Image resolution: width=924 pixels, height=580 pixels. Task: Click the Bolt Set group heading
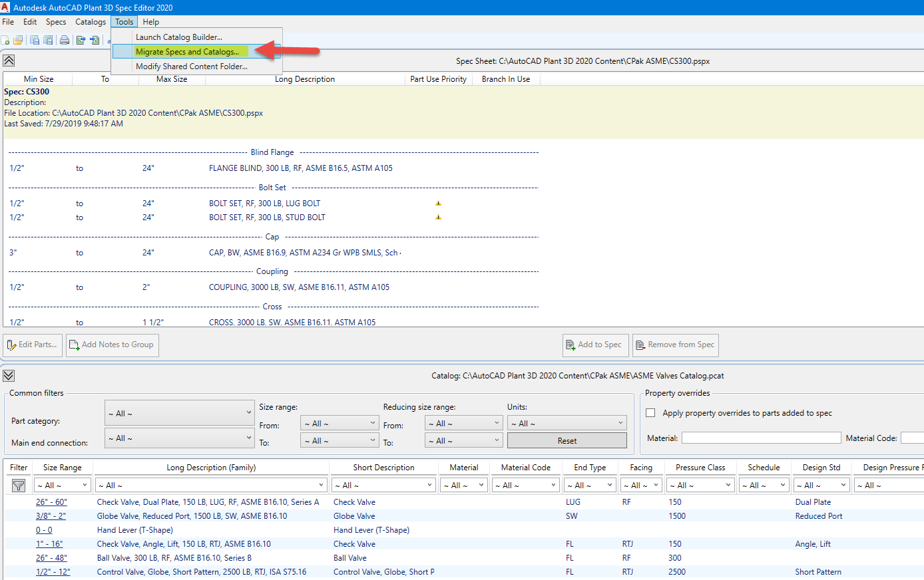click(x=272, y=188)
